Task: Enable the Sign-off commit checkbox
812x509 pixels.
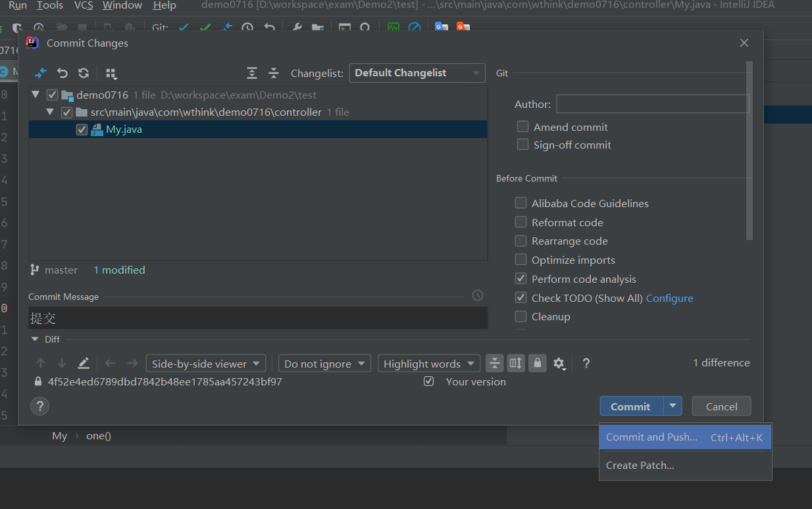Action: pos(522,144)
